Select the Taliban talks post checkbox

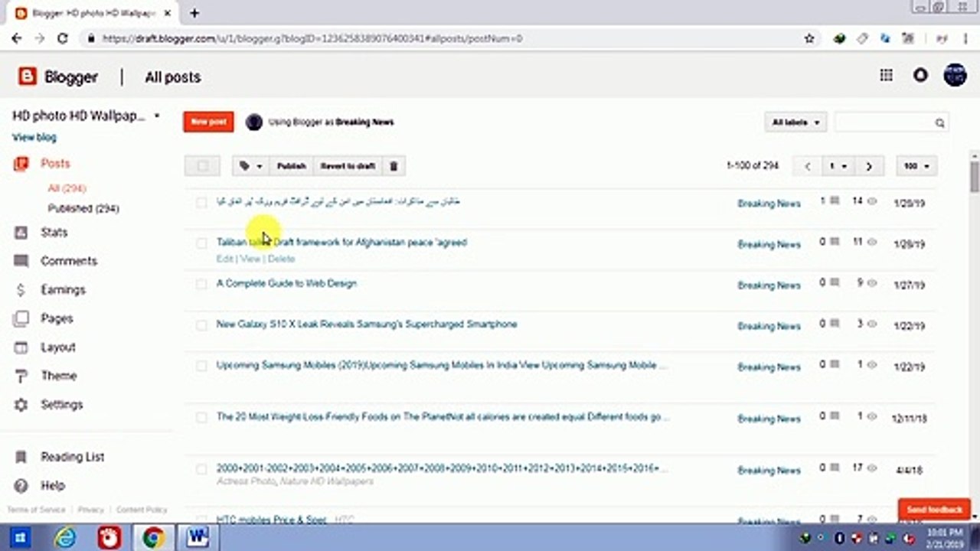point(201,243)
